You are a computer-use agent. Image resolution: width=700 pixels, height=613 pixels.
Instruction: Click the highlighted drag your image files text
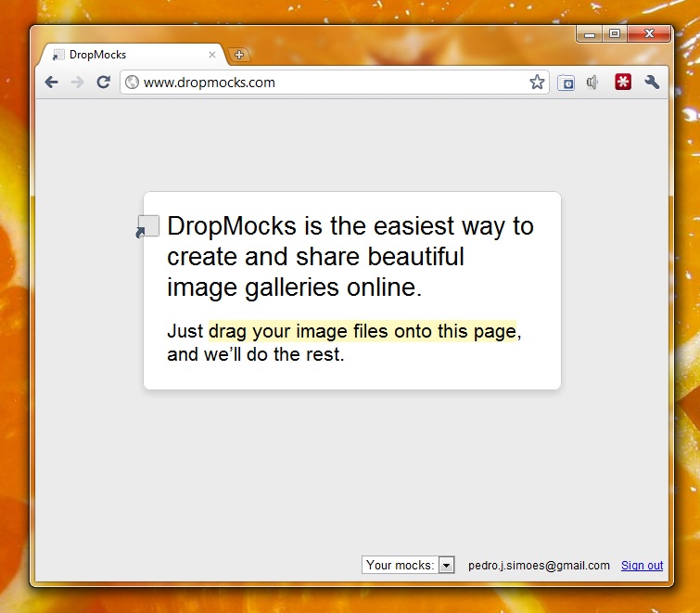tap(363, 331)
